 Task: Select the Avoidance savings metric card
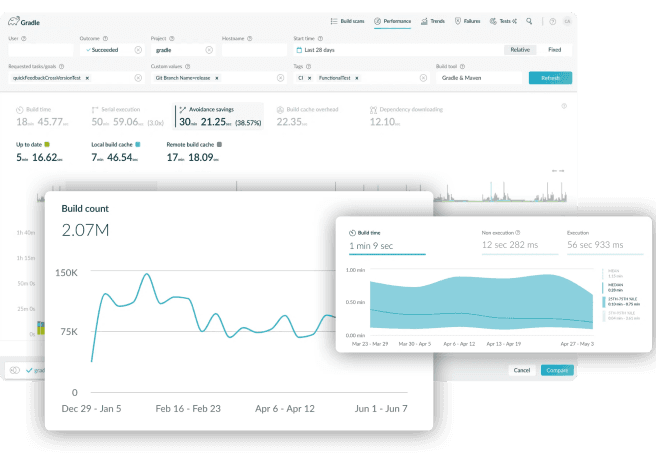[219, 117]
